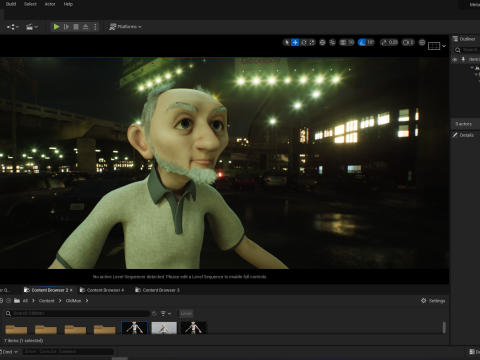Expand the chevron after OldMan
The height and width of the screenshot is (360, 480).
pyautogui.click(x=87, y=301)
